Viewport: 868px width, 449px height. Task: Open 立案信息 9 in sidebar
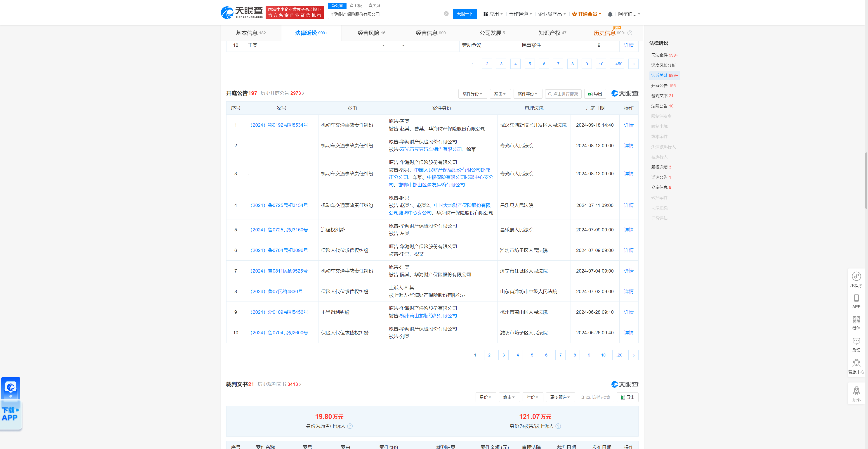coord(661,188)
